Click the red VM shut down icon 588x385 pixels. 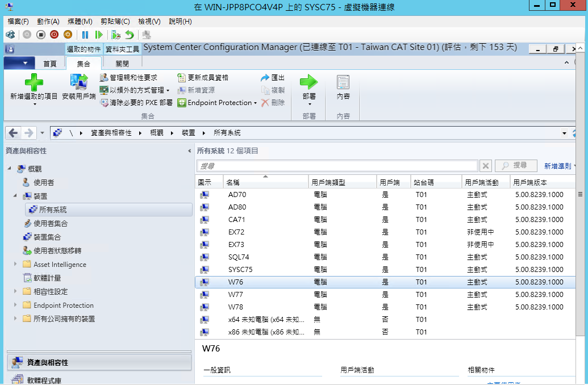55,35
